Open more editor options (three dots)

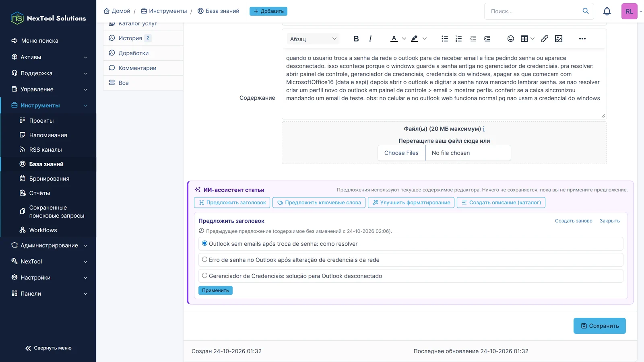tap(582, 39)
